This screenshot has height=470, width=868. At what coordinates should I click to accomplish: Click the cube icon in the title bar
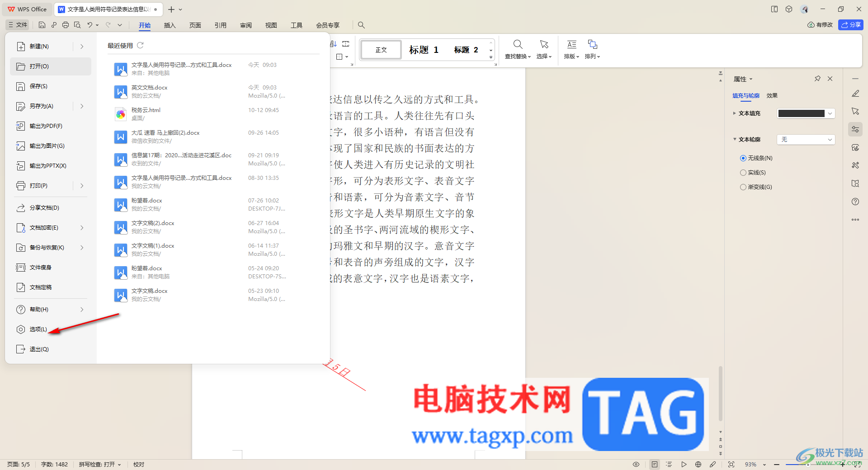[789, 9]
